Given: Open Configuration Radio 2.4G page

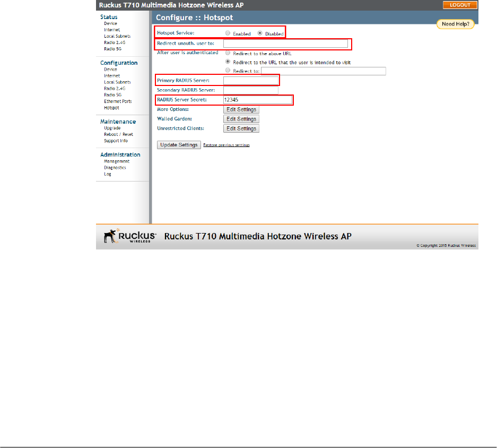Looking at the screenshot, I should coord(115,89).
